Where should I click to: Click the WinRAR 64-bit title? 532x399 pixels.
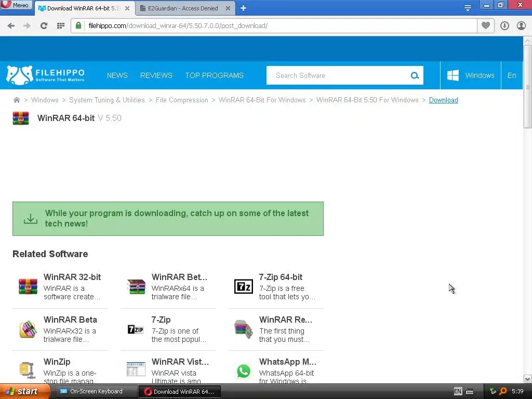click(66, 118)
